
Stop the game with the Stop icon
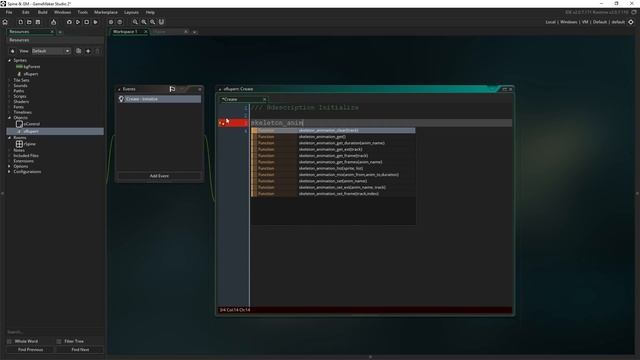click(x=87, y=22)
